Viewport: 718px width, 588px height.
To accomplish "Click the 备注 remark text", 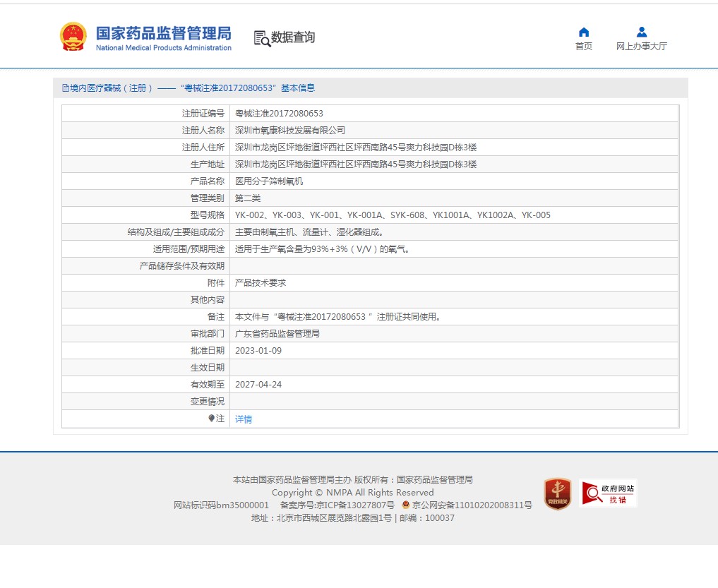I will point(337,317).
